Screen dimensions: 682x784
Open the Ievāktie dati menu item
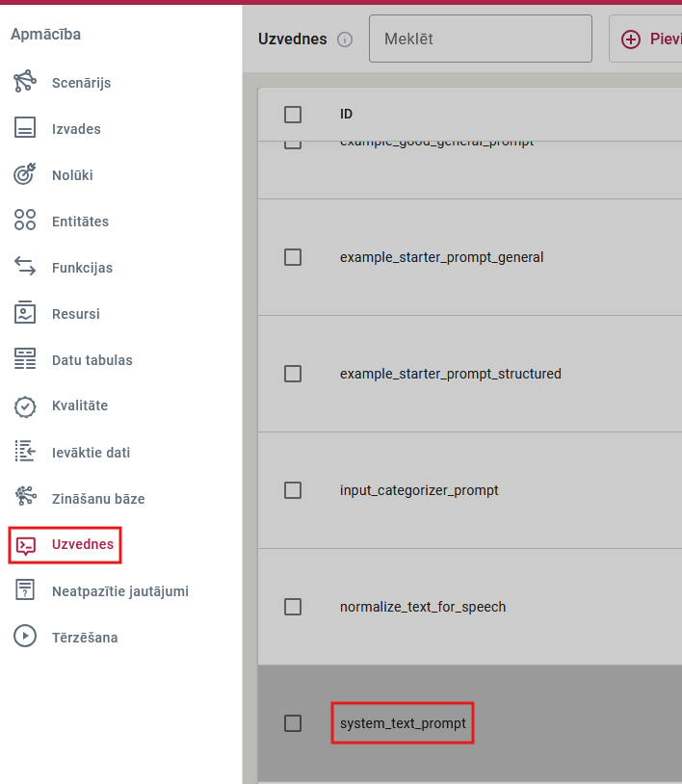tap(91, 453)
